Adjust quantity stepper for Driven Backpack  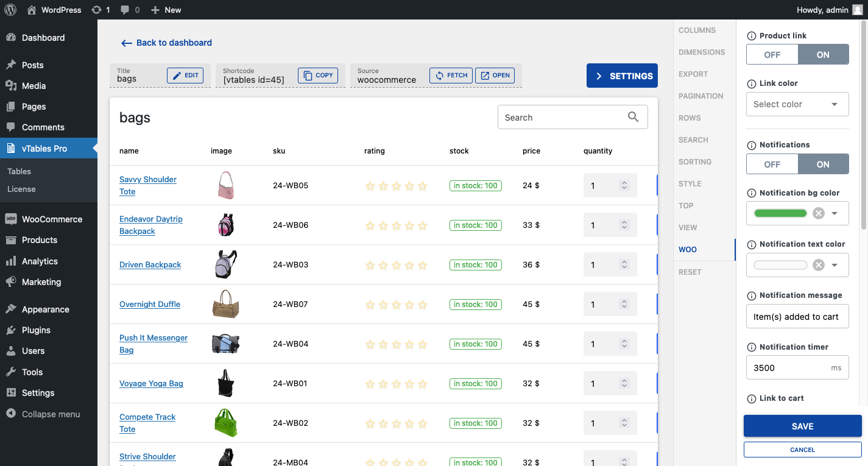point(624,265)
